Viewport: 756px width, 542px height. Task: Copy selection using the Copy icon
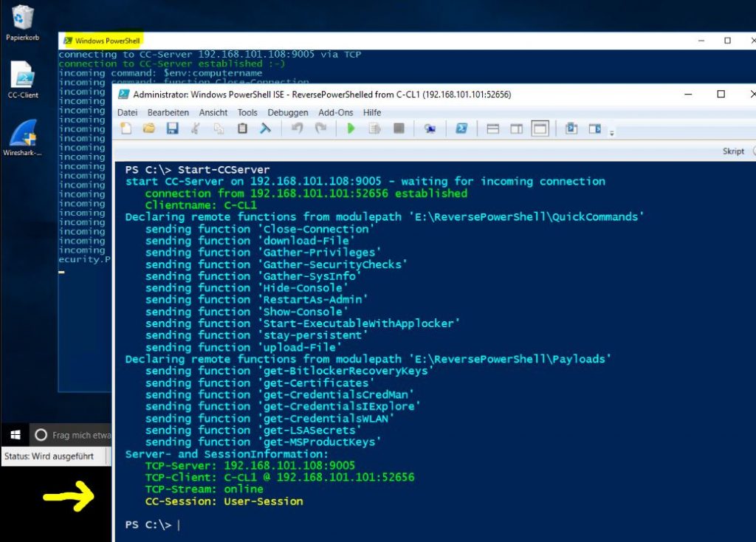219,128
